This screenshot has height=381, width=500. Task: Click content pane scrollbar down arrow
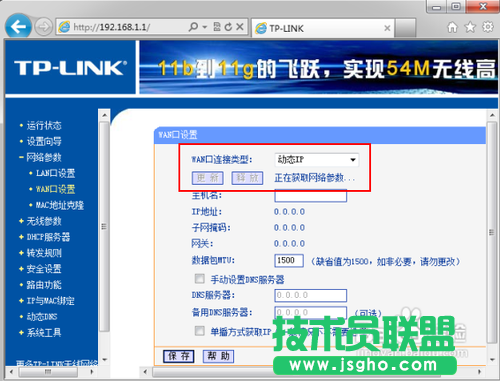click(x=492, y=359)
